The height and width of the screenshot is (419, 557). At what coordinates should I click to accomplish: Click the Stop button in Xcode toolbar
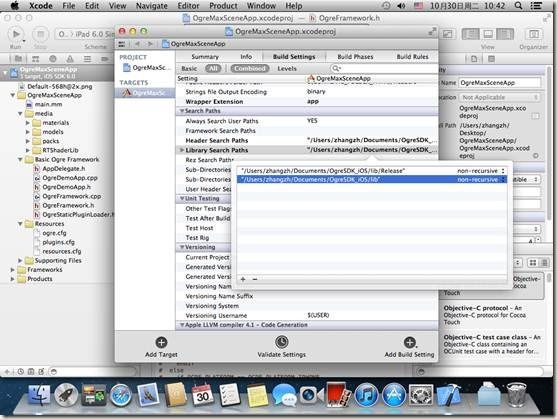(x=40, y=34)
